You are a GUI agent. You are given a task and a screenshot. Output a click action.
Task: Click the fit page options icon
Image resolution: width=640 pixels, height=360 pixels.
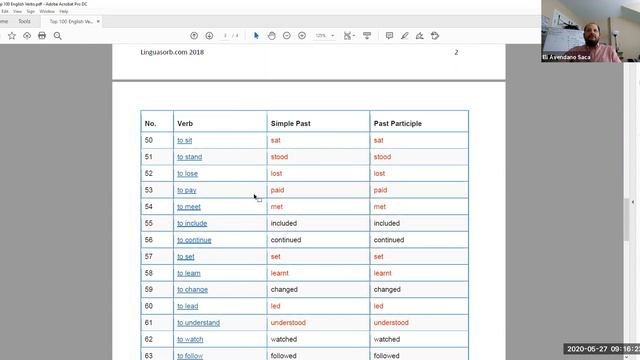(348, 36)
